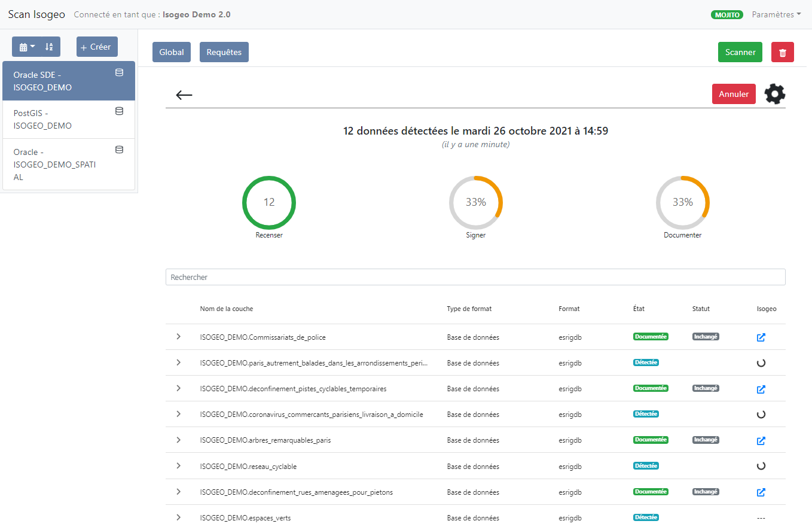Viewport: 812px width, 530px height.
Task: Open arbres_remarquables_paris Isogeo external link
Action: click(x=761, y=441)
